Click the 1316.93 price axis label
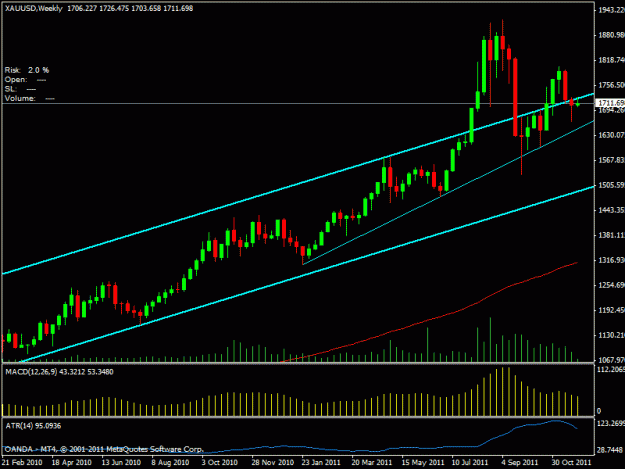The width and height of the screenshot is (625, 469). (x=611, y=260)
